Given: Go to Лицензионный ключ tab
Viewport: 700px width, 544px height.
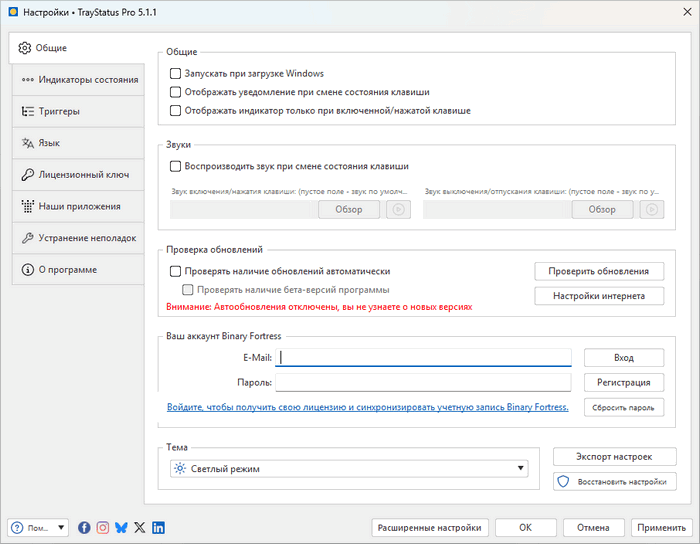Looking at the screenshot, I should [x=78, y=174].
